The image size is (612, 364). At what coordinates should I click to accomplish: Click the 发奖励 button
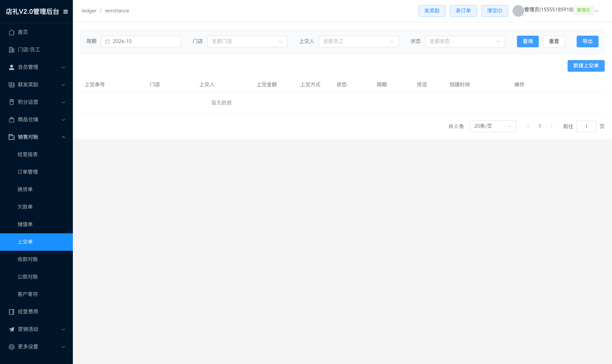(x=432, y=11)
